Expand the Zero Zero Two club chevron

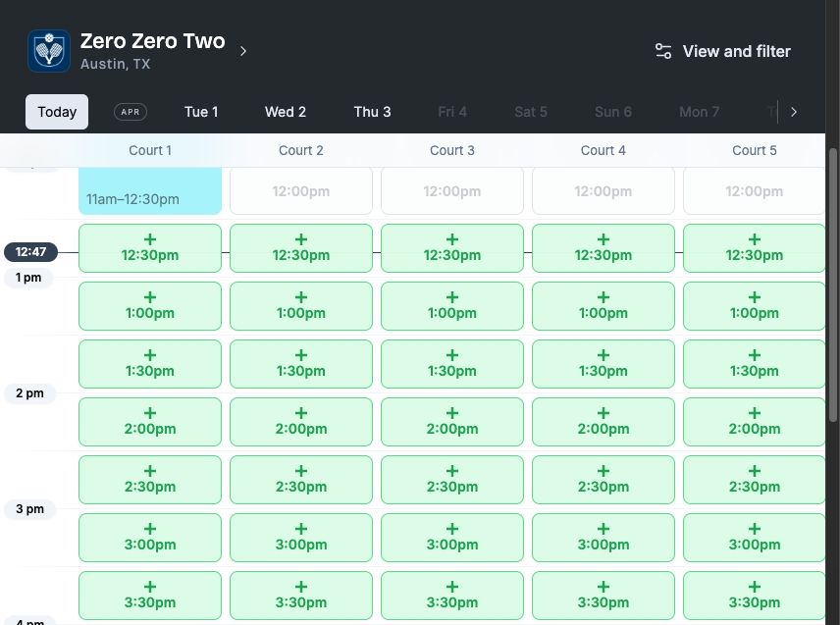click(x=243, y=51)
